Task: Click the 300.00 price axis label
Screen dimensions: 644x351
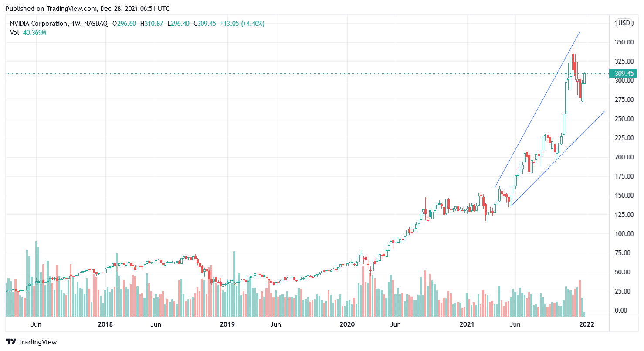Action: (624, 81)
